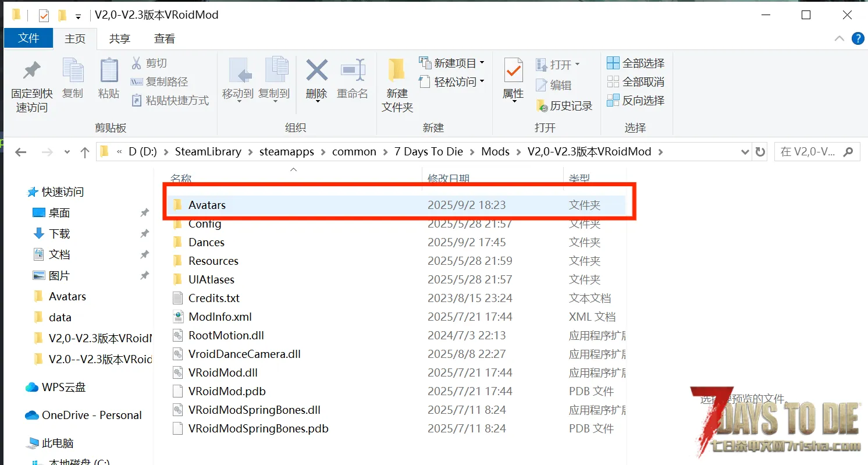This screenshot has width=868, height=465.
Task: Open 属性 from the ribbon
Action: [x=513, y=80]
